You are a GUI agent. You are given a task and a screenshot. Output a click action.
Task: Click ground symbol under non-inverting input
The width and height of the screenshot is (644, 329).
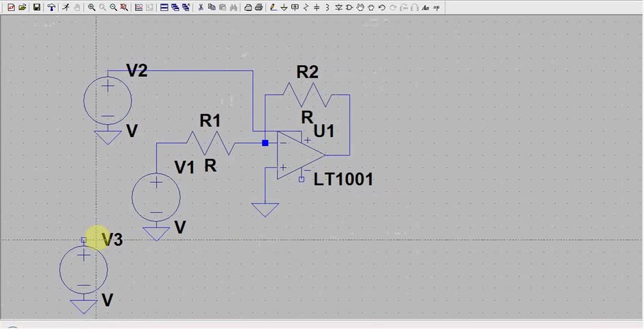(x=265, y=210)
